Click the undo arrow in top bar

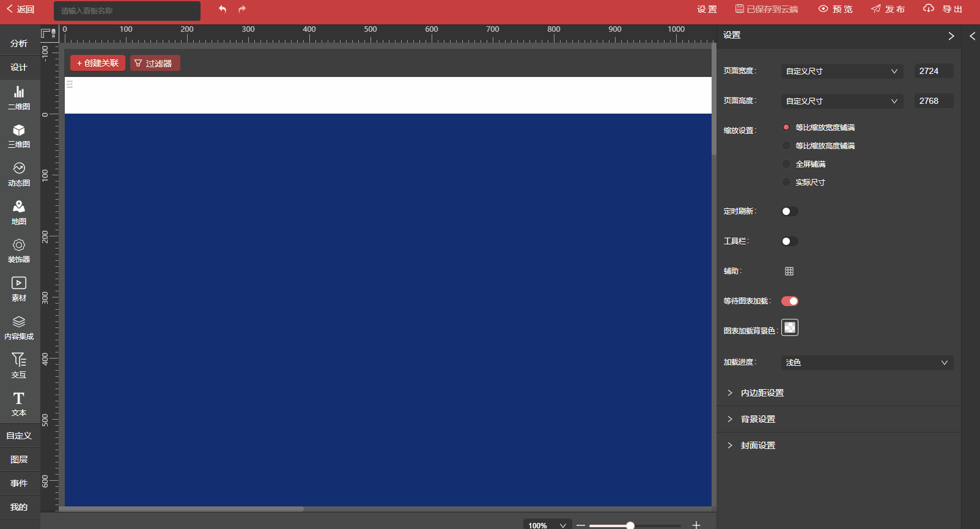click(x=223, y=9)
